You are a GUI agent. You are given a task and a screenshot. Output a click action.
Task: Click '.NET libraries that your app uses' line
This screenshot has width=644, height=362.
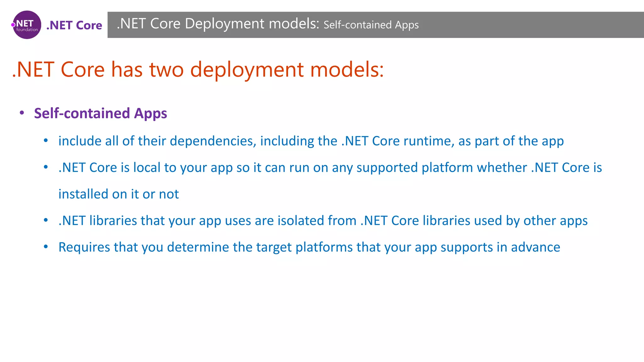pos(323,221)
